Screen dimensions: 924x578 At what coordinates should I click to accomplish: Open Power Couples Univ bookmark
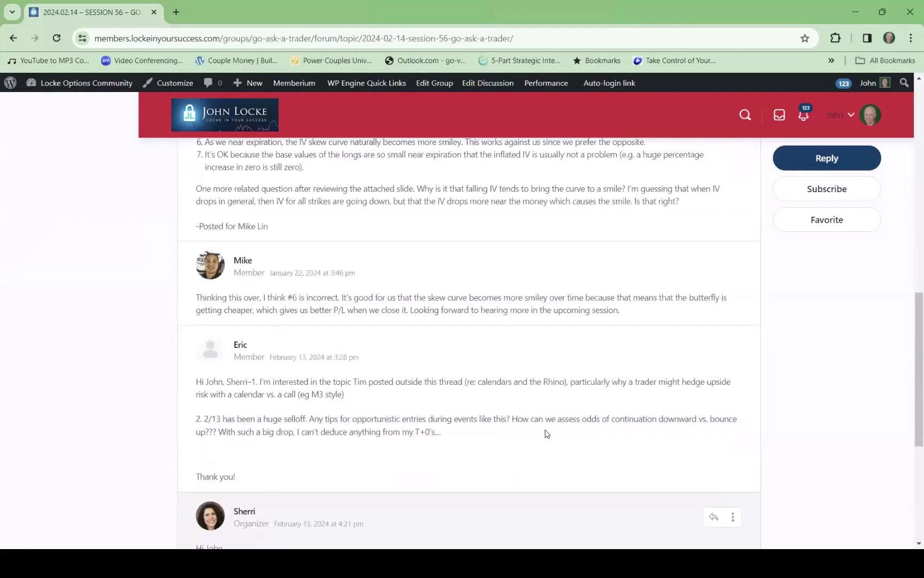[x=331, y=60]
